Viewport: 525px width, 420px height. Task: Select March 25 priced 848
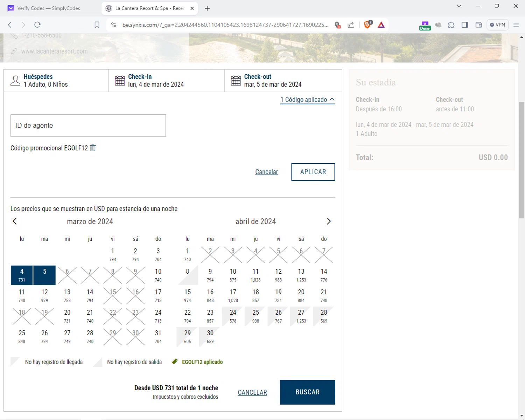pyautogui.click(x=22, y=336)
